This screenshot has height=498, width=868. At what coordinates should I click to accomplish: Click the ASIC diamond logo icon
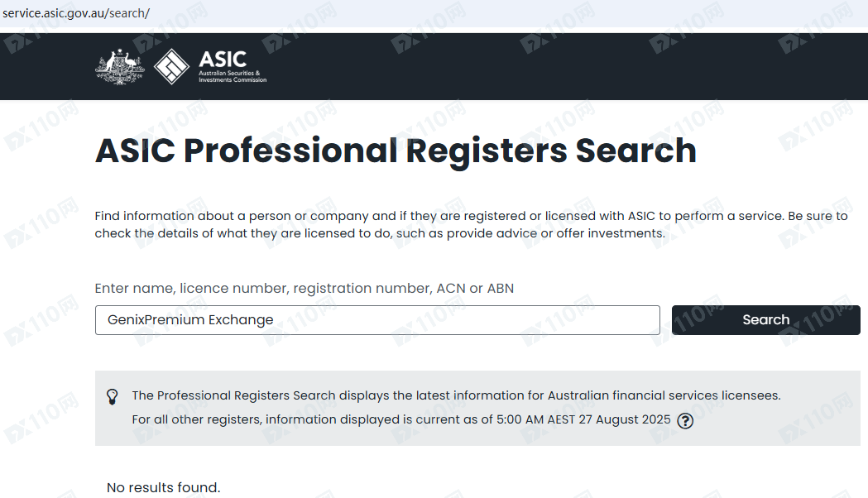coord(172,67)
